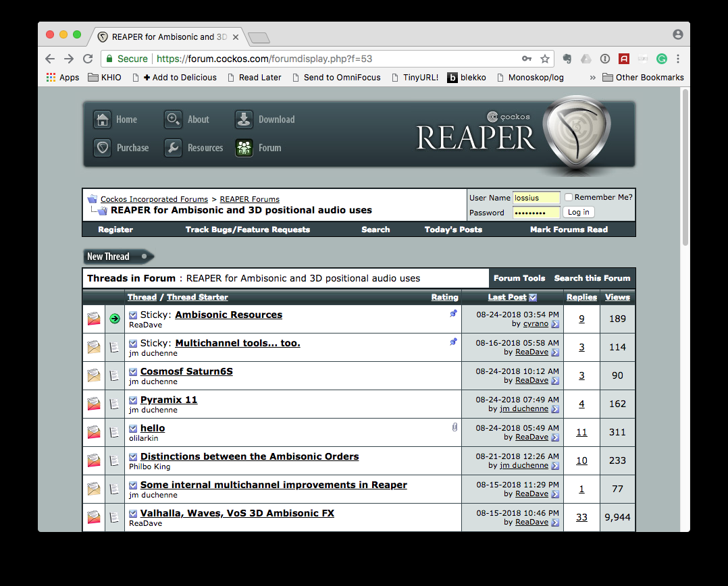
Task: Open the Pyramix 11 thread
Action: click(x=169, y=400)
